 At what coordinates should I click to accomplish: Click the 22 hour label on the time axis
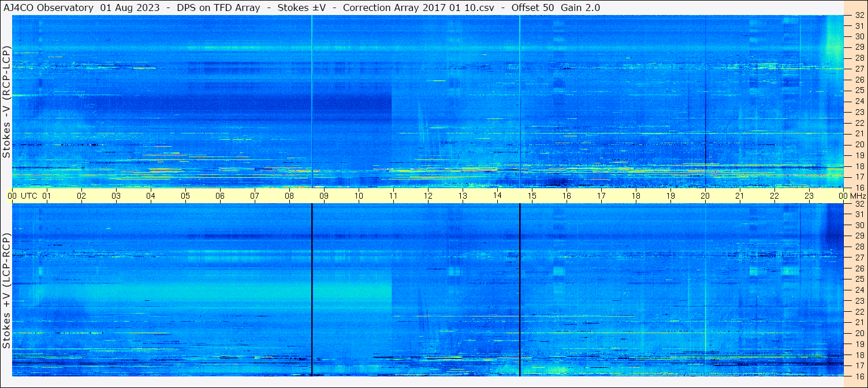coord(774,196)
